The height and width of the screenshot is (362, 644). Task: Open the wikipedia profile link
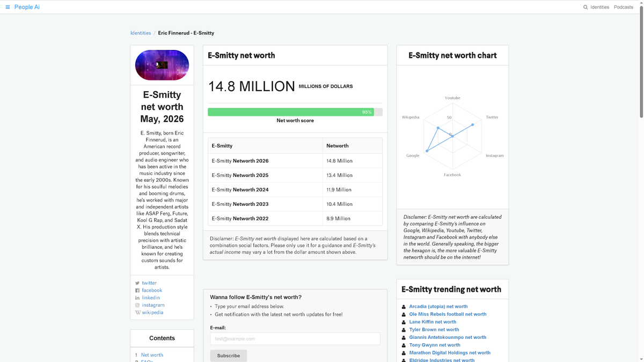pyautogui.click(x=152, y=312)
